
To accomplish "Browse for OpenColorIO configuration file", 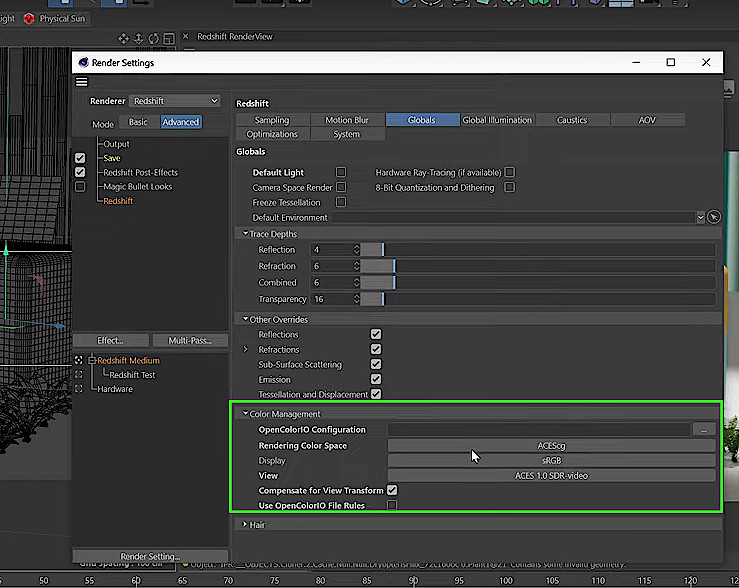I will (704, 430).
